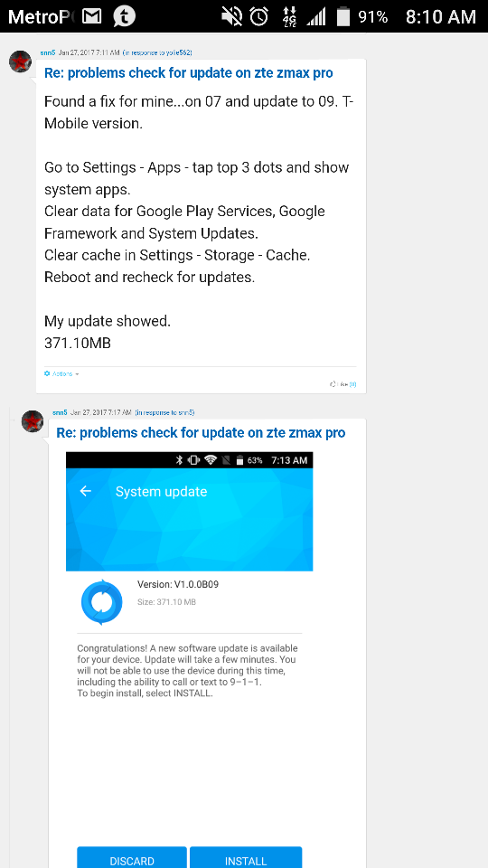Open snn5 username on first post
The height and width of the screenshot is (868, 488).
click(48, 52)
